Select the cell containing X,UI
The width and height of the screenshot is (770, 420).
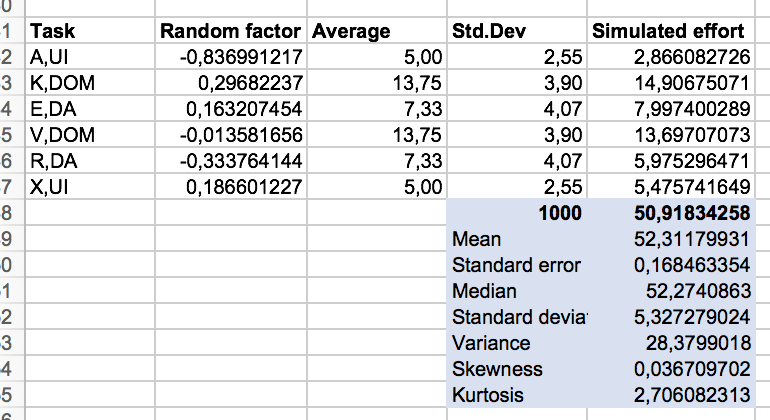click(89, 187)
